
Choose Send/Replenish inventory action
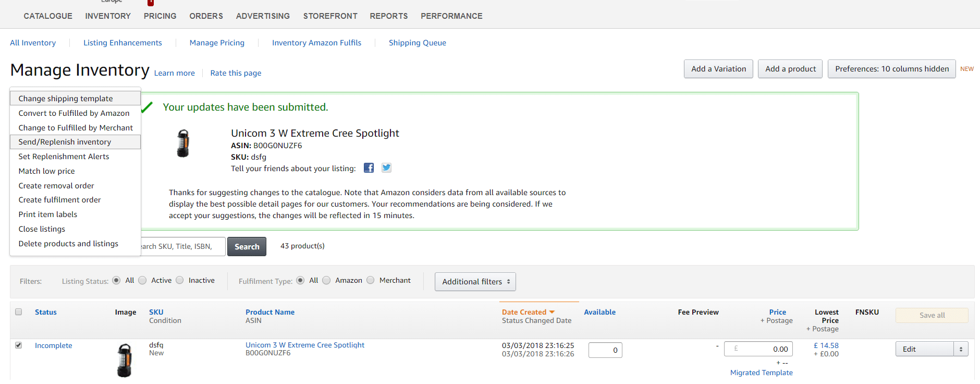[76, 142]
